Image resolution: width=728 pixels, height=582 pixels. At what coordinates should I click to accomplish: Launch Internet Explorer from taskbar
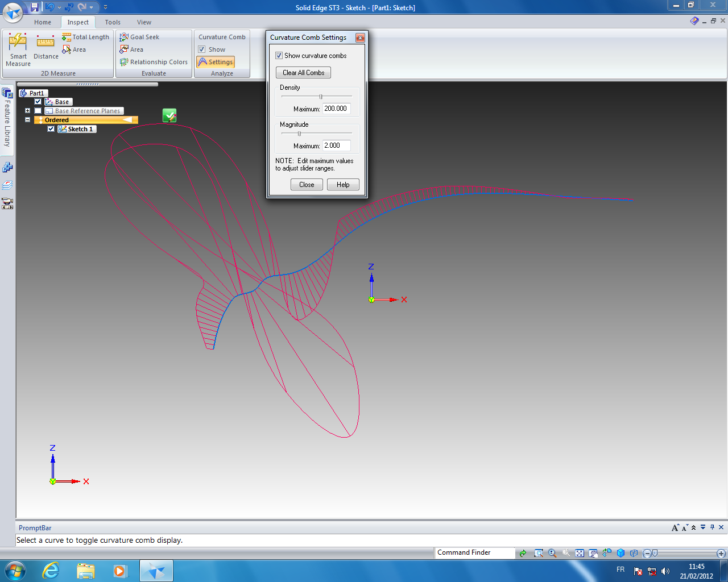click(x=51, y=571)
